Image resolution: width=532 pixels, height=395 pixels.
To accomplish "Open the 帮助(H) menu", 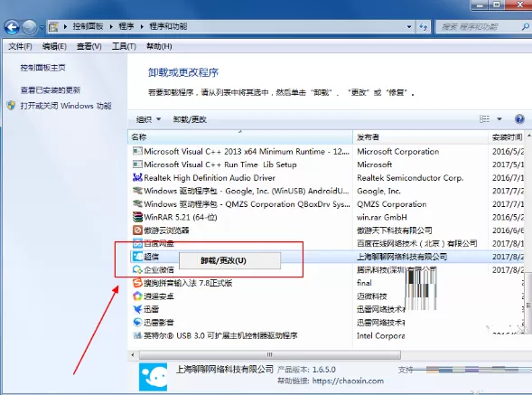I will pos(159,46).
